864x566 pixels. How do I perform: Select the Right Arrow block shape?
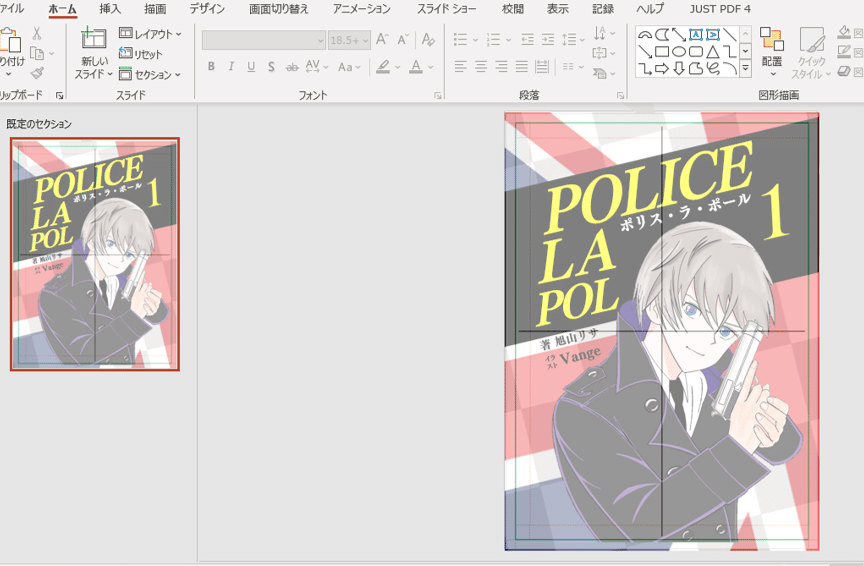pyautogui.click(x=662, y=69)
